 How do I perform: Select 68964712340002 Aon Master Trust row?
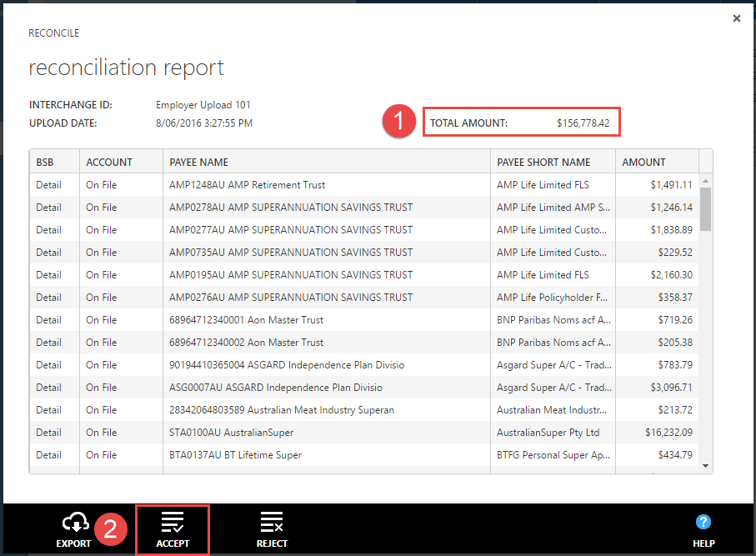click(364, 343)
